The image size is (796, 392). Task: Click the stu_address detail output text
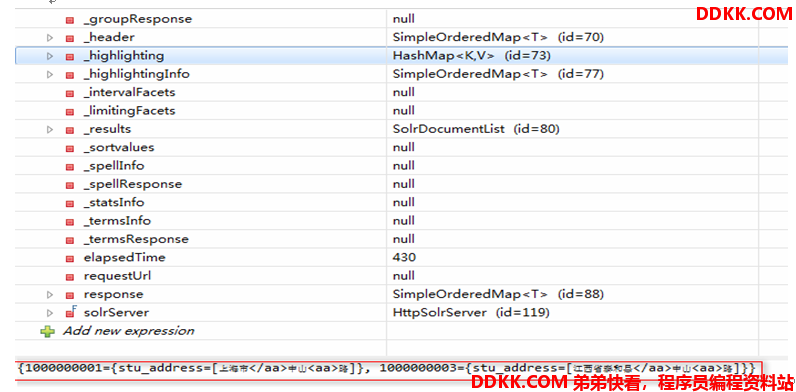point(387,369)
